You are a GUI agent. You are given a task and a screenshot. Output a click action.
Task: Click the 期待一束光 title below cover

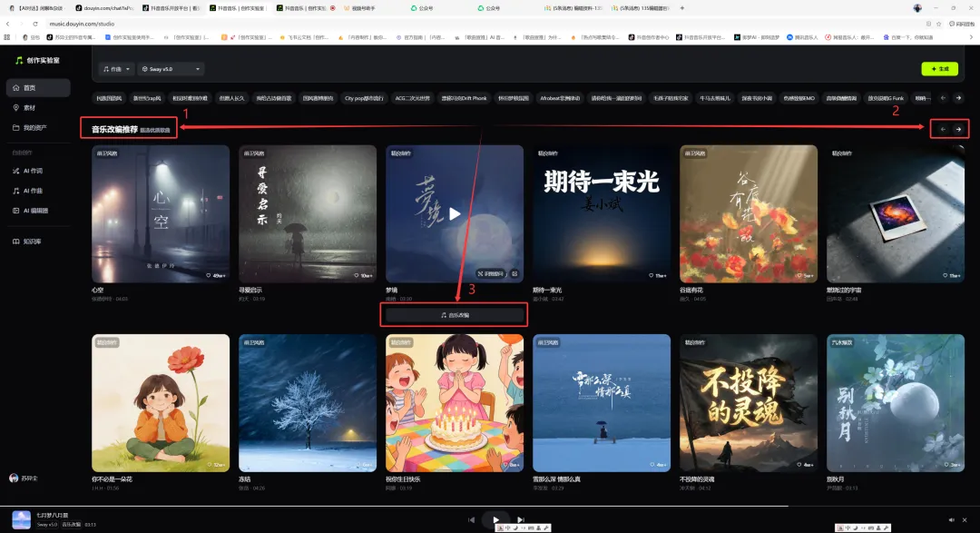click(x=547, y=291)
